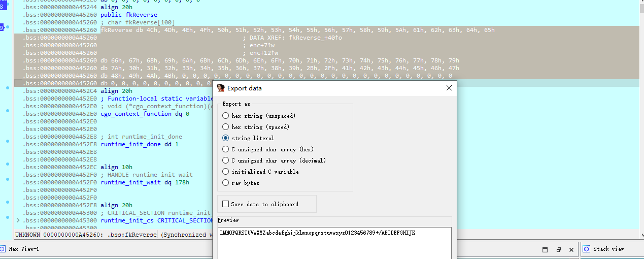Choose hex string (spaced) format
The image size is (644, 259).
coord(226,127)
